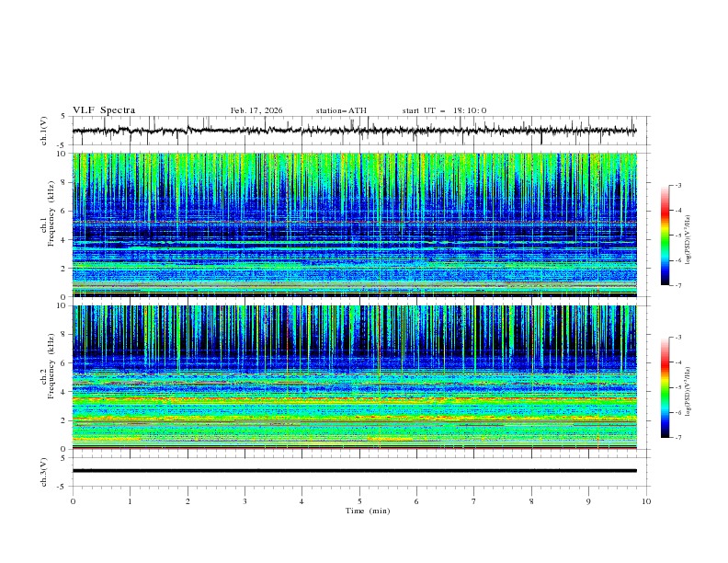Click the "-7" label on ch.2 colorbar

[x=678, y=437]
